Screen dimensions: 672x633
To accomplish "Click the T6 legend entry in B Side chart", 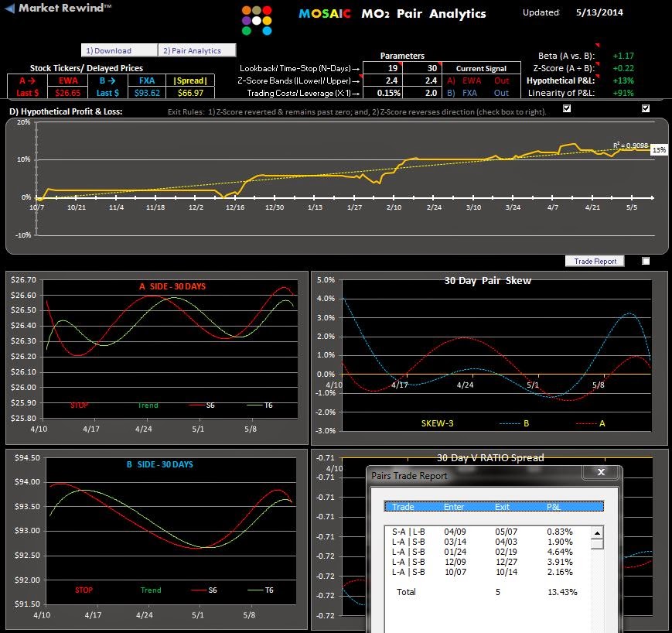I will (260, 590).
